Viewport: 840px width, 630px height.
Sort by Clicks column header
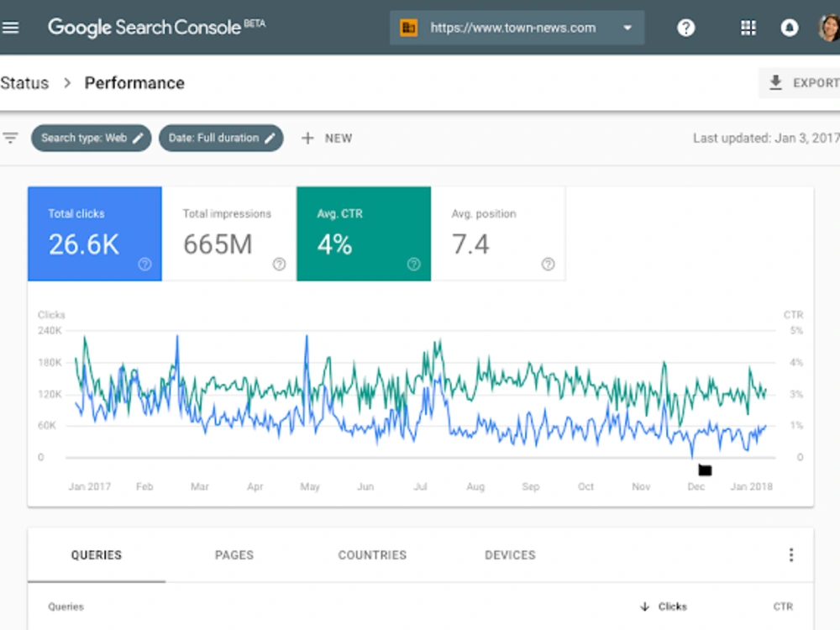coord(672,606)
